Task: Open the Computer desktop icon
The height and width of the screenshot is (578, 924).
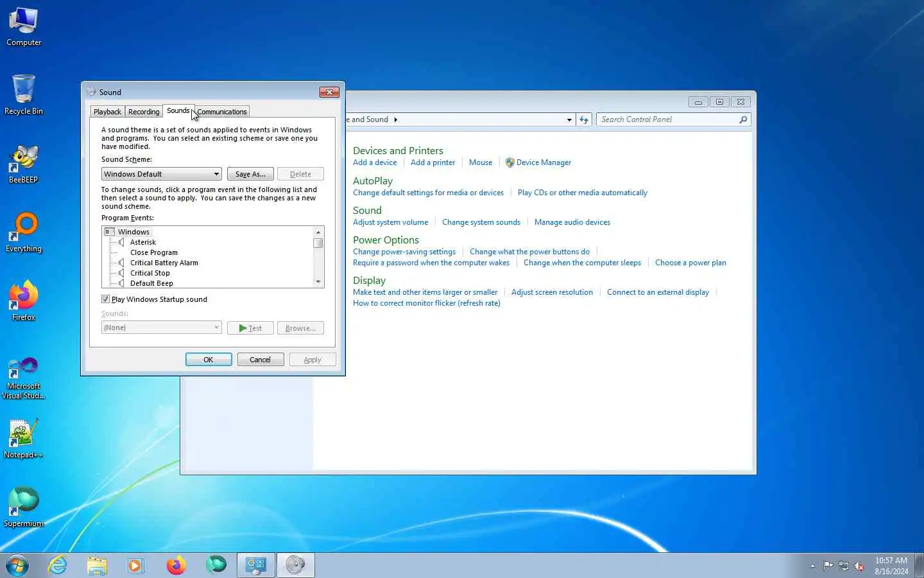Action: [x=24, y=27]
